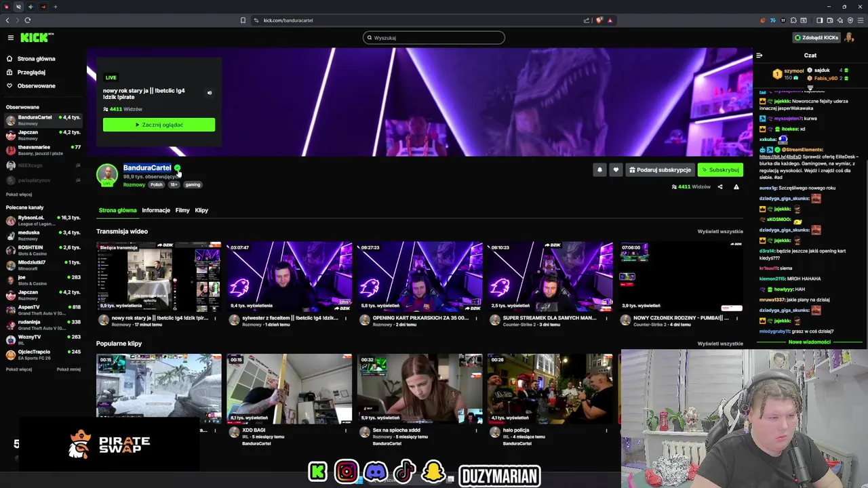Go back with the browser back arrow
This screenshot has width=868, height=488.
click(x=7, y=20)
